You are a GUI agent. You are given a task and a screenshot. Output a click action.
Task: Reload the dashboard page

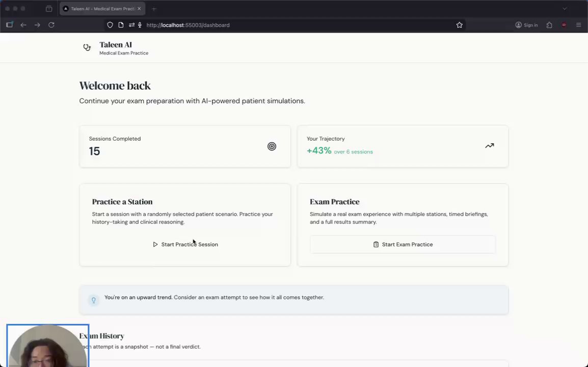[51, 25]
